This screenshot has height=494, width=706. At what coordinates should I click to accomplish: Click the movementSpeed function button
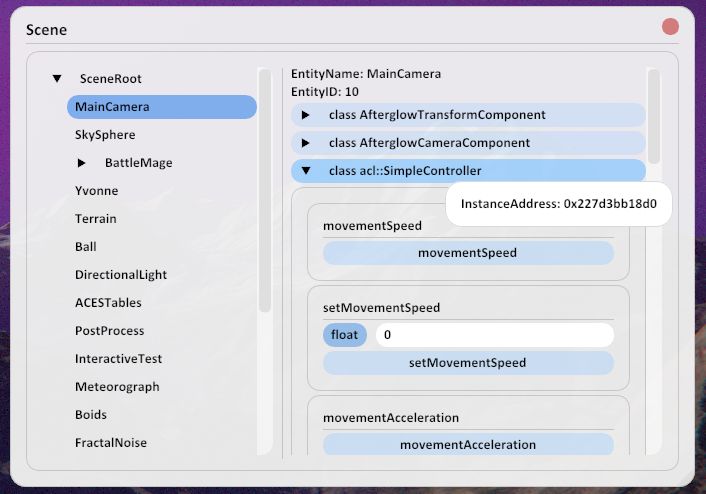point(468,253)
